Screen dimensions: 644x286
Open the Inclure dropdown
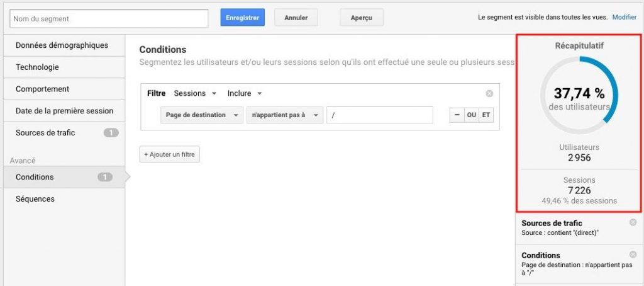point(245,93)
